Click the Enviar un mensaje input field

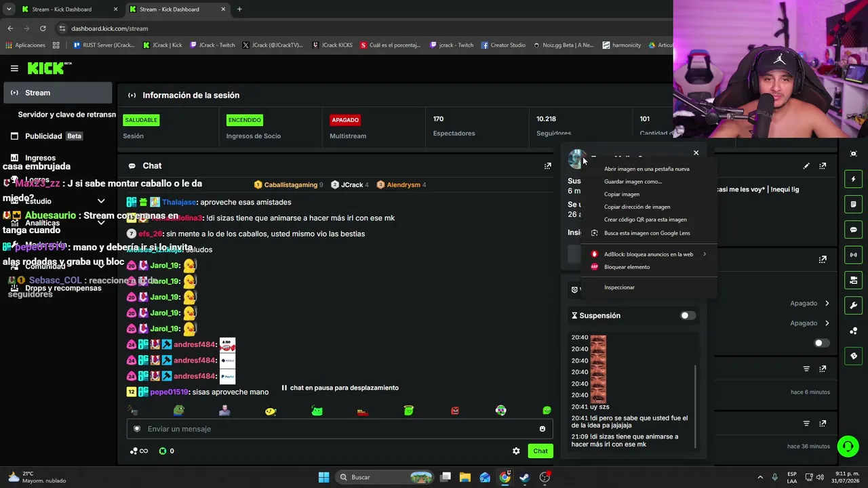point(340,429)
